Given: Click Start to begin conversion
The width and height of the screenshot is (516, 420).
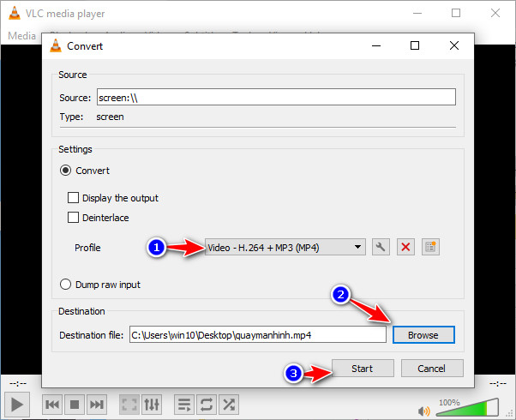Looking at the screenshot, I should (x=363, y=368).
